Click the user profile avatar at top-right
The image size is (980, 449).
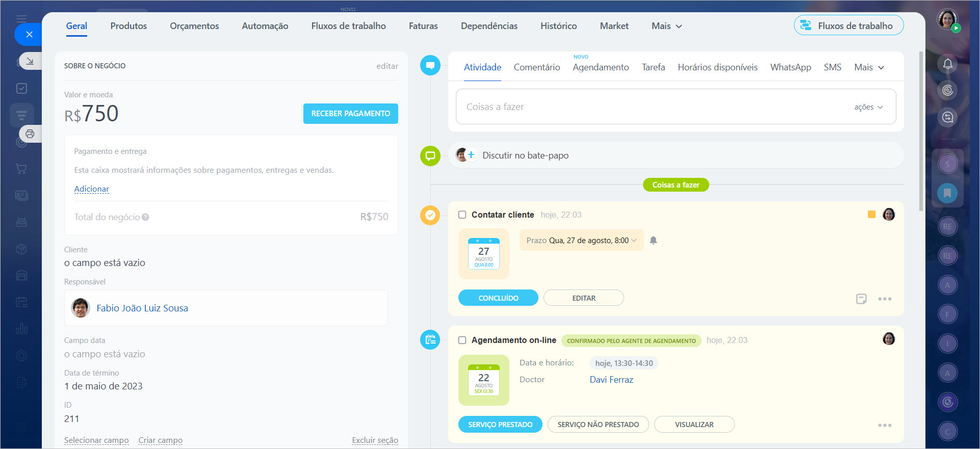[x=947, y=20]
